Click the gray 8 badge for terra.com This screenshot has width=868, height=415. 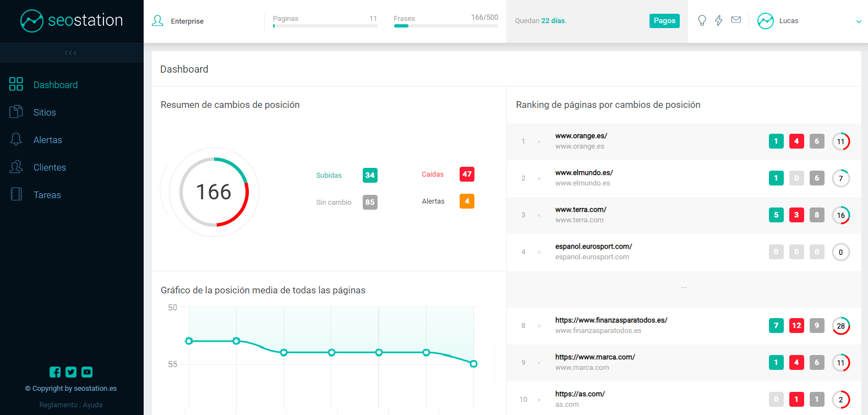click(x=817, y=215)
